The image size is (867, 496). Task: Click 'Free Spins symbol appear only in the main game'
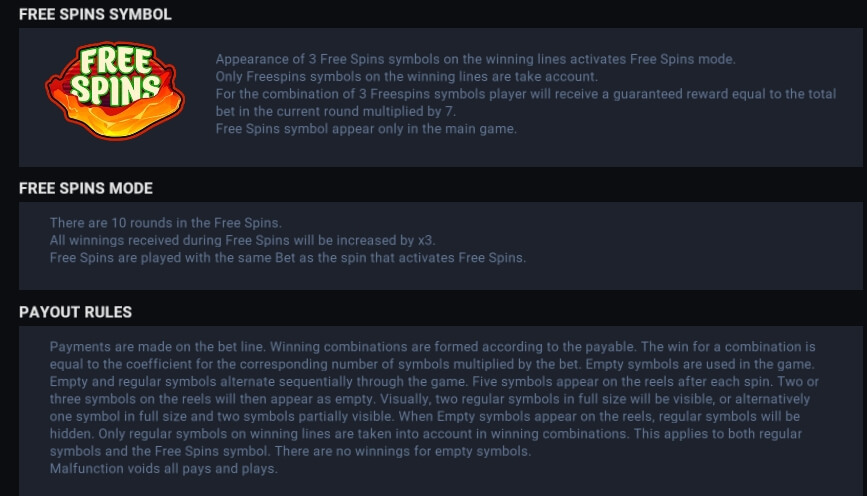pos(366,129)
